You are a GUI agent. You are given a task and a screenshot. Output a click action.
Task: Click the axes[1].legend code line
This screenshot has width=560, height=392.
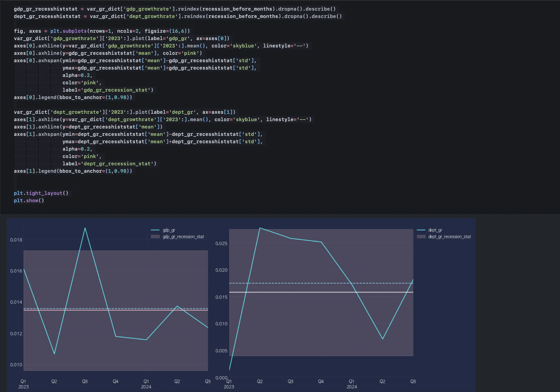click(x=73, y=171)
